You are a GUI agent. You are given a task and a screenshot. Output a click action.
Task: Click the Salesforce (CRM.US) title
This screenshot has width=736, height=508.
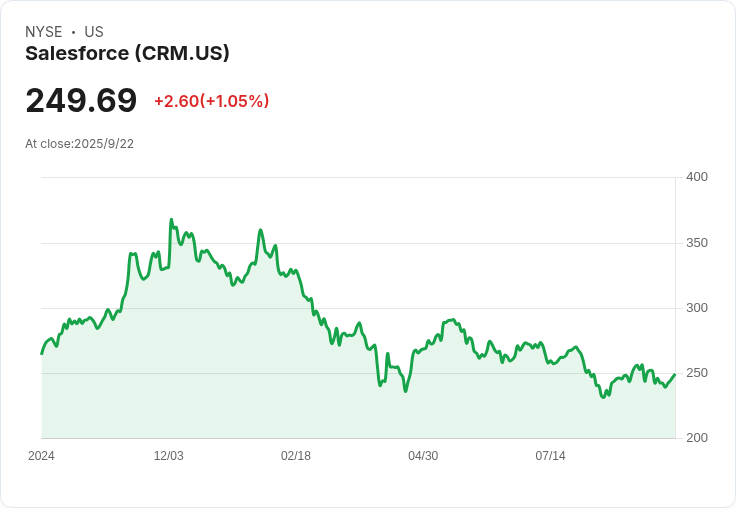[127, 53]
